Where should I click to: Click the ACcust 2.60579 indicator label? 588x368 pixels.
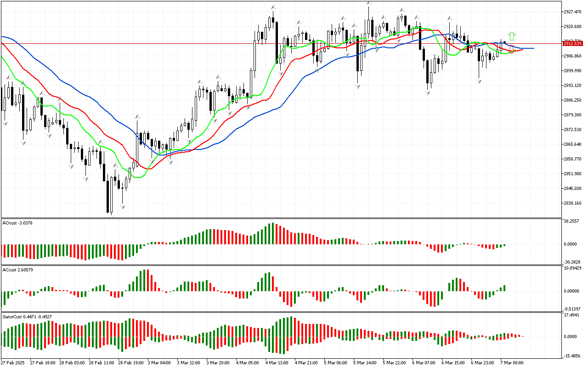18,270
